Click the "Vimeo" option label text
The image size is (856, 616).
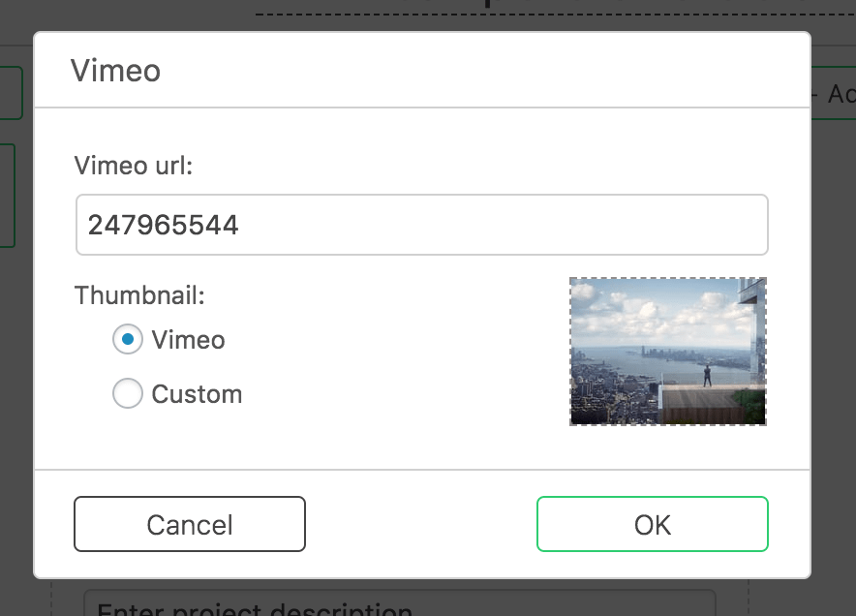click(x=188, y=340)
